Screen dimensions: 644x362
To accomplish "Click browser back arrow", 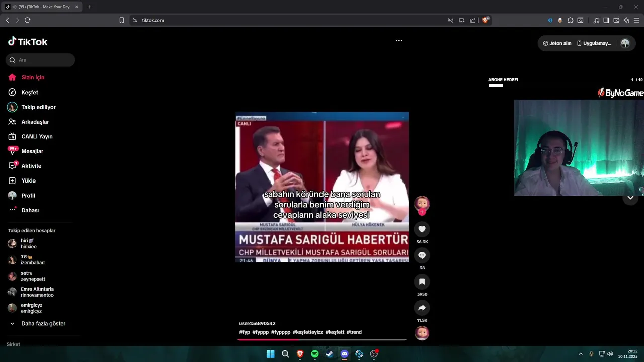I will [7, 20].
